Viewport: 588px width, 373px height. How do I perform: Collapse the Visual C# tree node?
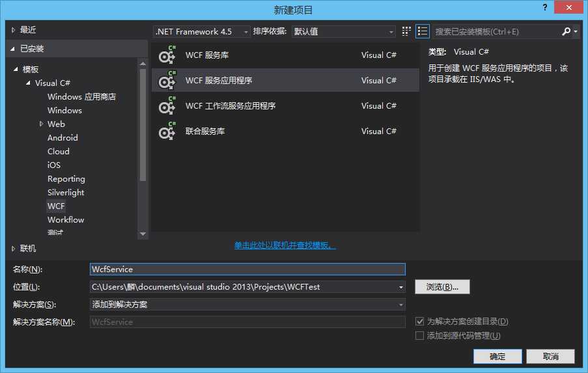pyautogui.click(x=28, y=83)
